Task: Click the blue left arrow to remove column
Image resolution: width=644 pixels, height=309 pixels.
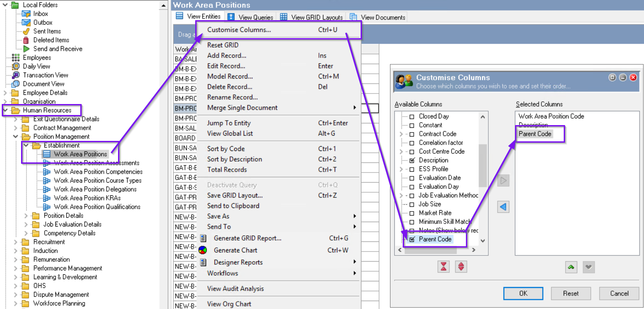Action: click(x=503, y=207)
